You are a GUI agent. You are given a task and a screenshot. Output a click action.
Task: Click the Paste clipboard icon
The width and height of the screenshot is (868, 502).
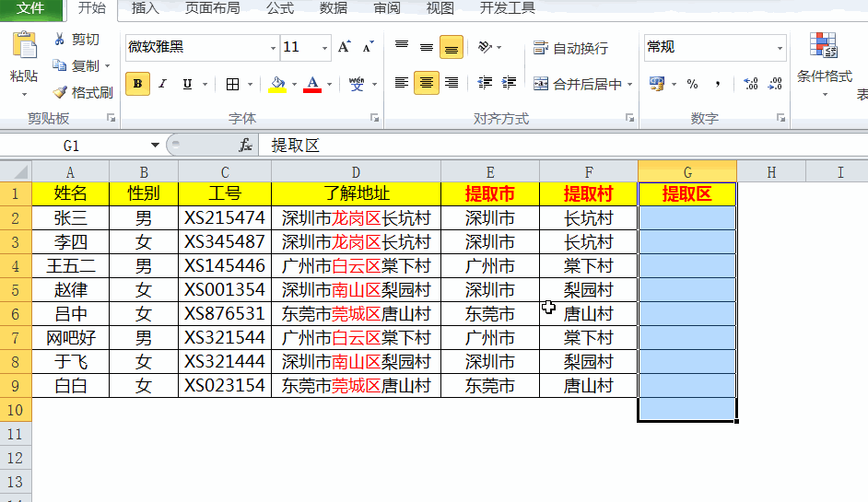tap(24, 45)
